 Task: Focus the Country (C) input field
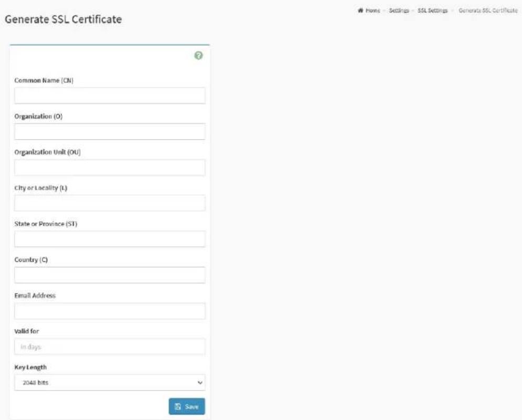(110, 275)
